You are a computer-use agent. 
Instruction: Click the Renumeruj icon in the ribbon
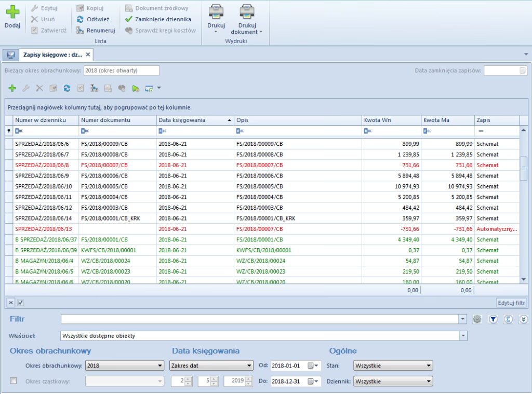click(x=80, y=31)
